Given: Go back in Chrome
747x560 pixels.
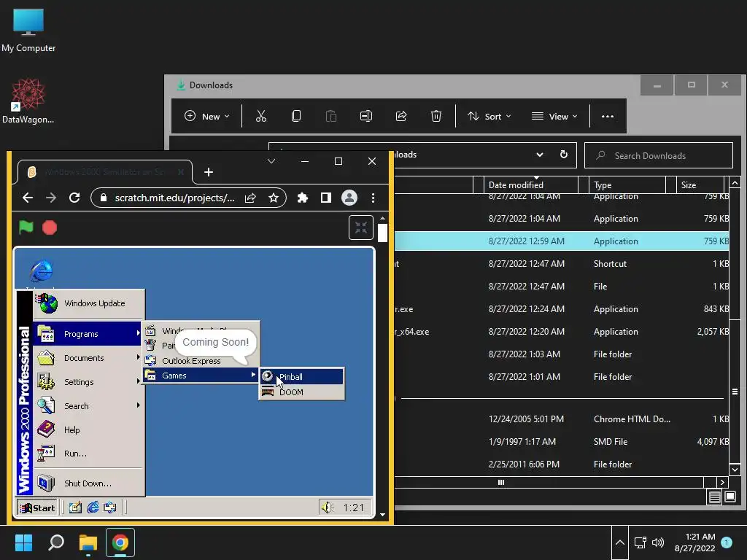Looking at the screenshot, I should pyautogui.click(x=28, y=198).
